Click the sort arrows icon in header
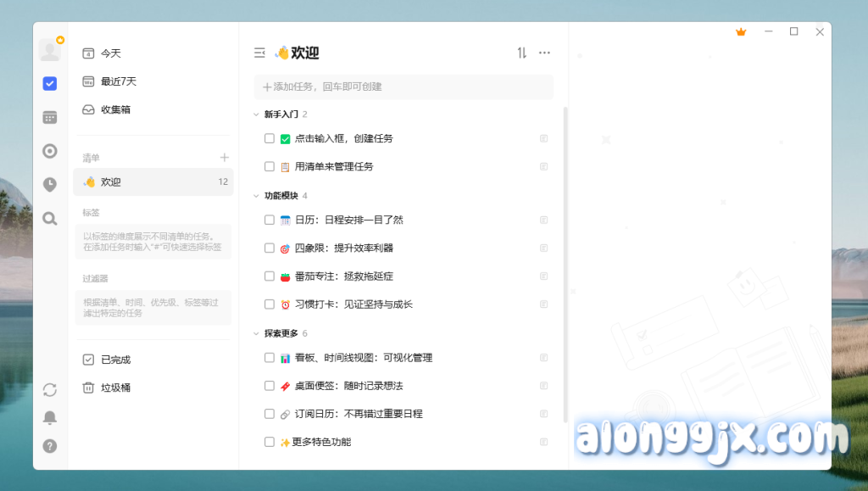The height and width of the screenshot is (491, 868). (x=522, y=53)
